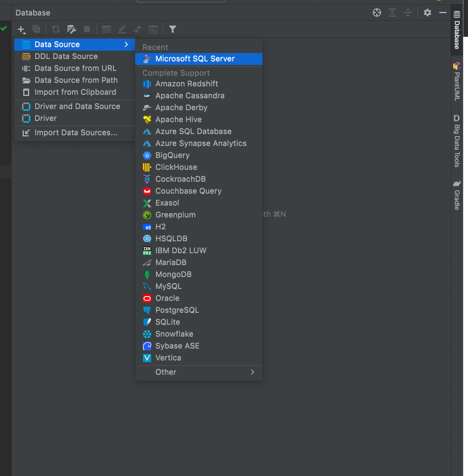This screenshot has height=476, width=468.
Task: Open the Database tool window tab
Action: tap(457, 30)
